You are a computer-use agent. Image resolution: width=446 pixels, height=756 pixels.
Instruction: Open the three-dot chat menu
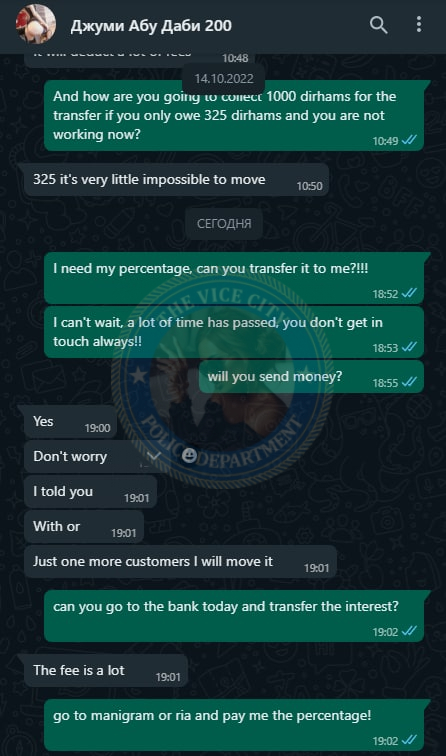pos(419,24)
